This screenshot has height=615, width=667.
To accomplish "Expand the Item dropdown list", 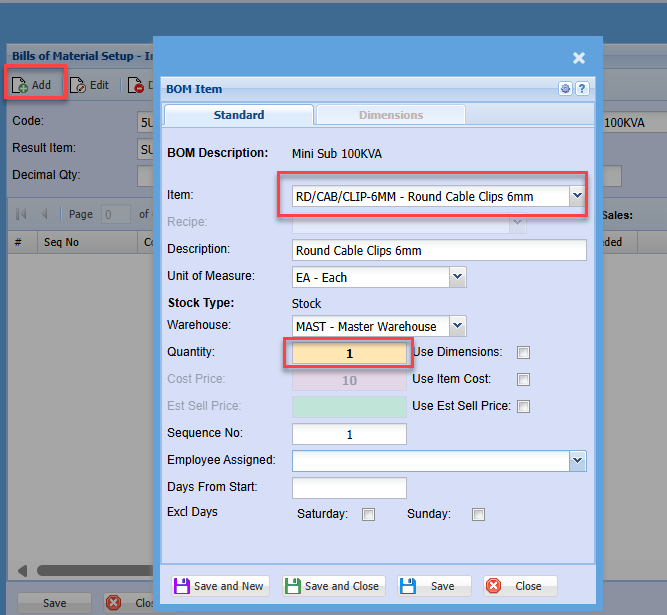I will click(576, 197).
